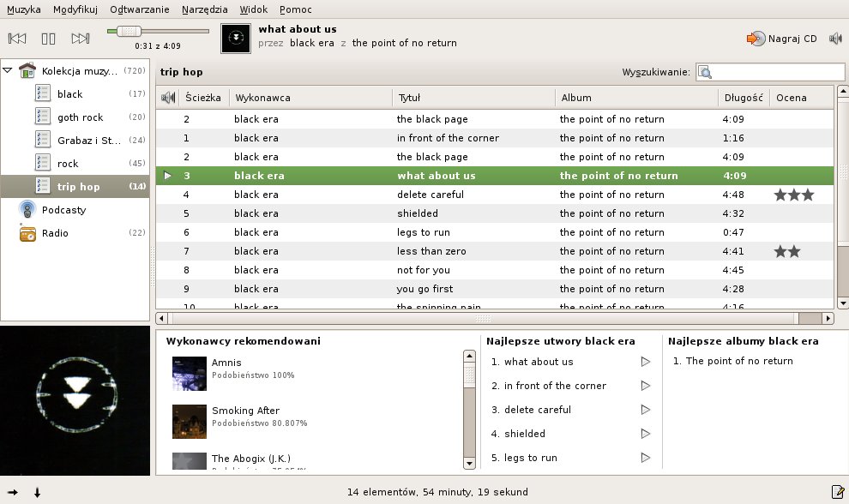Viewport: 849px width, 504px height.
Task: Open album 'The point of no return'
Action: click(x=739, y=361)
